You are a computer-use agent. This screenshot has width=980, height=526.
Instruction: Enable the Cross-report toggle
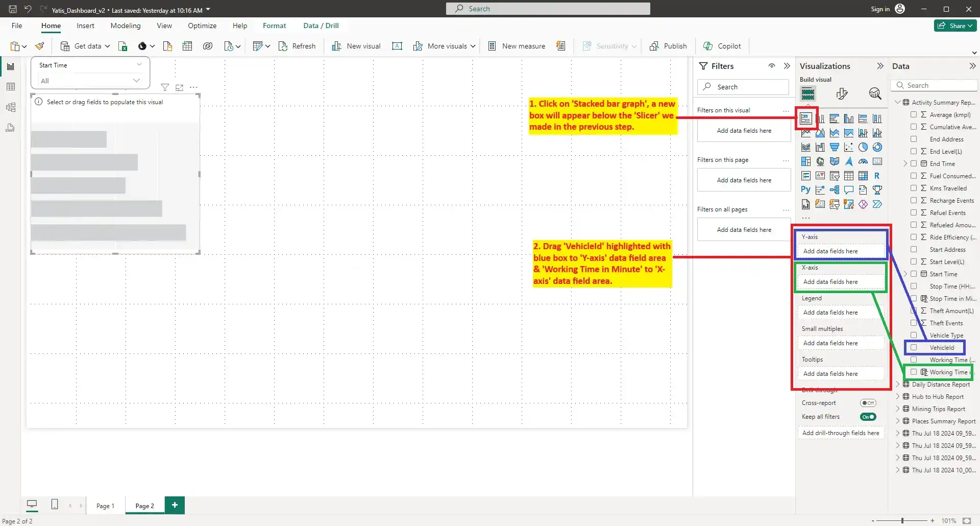(x=868, y=403)
